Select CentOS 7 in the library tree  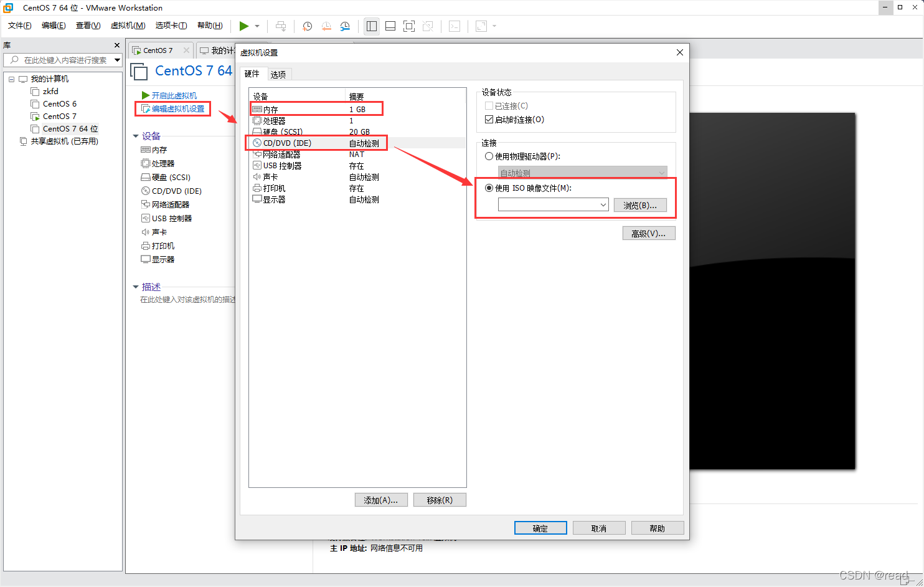tap(60, 117)
